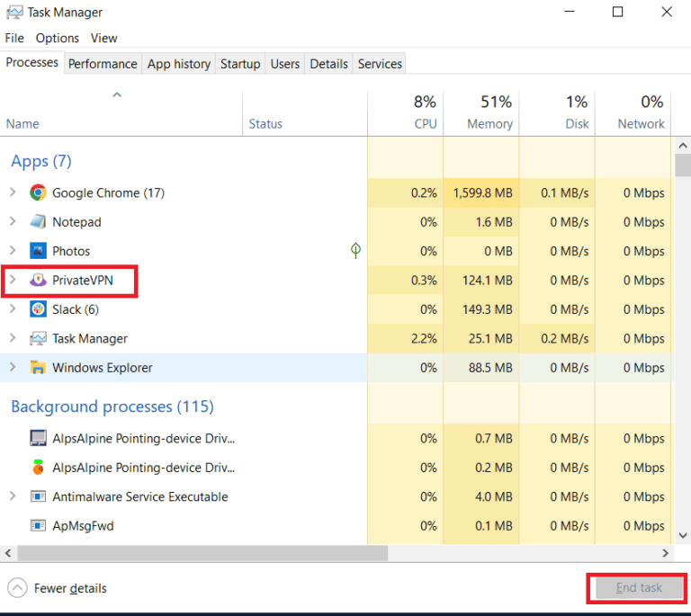Collapse view with Fewer details toggle
Image resolution: width=691 pixels, height=616 pixels.
[x=58, y=588]
